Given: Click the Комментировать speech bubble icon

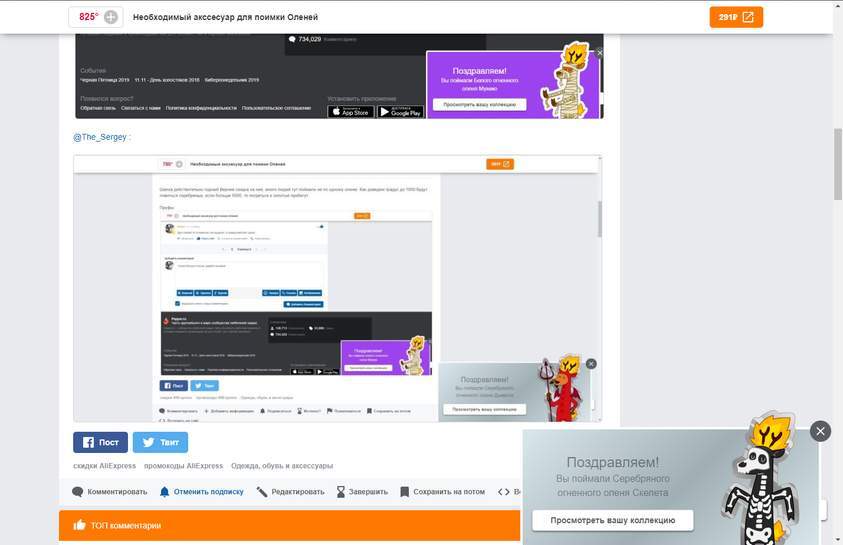Looking at the screenshot, I should pyautogui.click(x=78, y=492).
